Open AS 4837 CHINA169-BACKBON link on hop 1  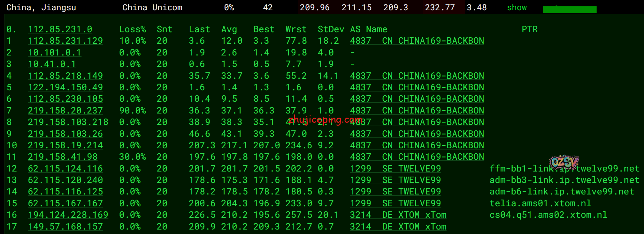point(417,41)
